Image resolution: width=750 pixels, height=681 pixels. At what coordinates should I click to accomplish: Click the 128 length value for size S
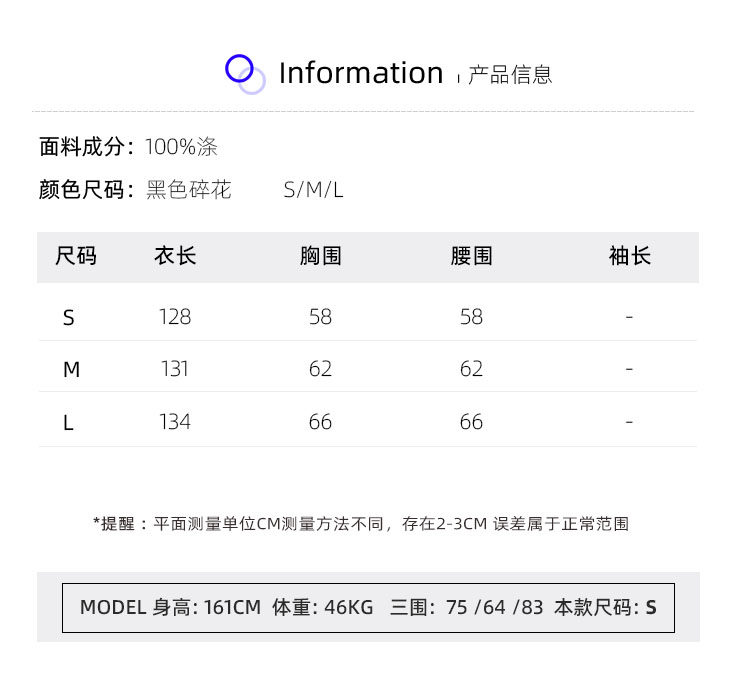click(x=175, y=317)
